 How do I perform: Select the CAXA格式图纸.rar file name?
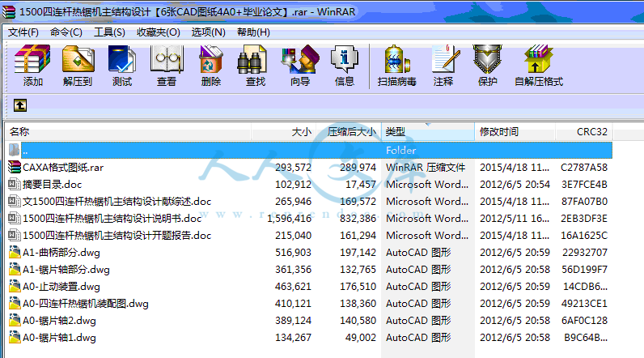(x=63, y=168)
